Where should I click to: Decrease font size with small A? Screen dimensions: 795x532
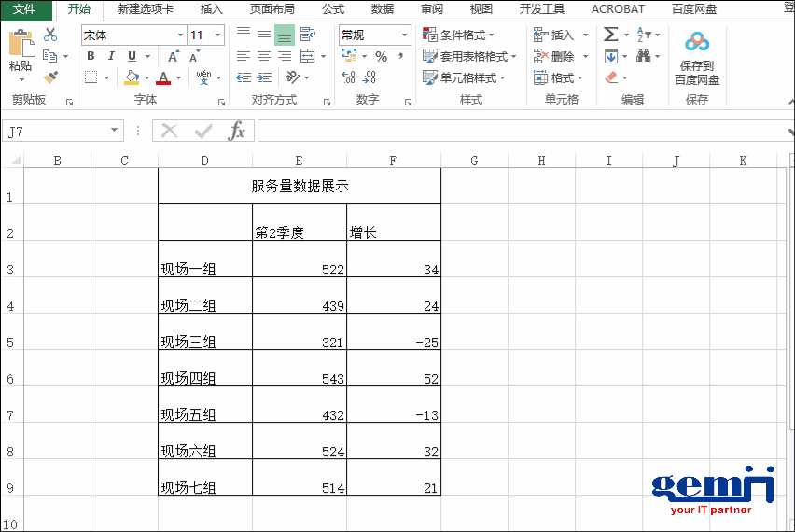tap(195, 56)
